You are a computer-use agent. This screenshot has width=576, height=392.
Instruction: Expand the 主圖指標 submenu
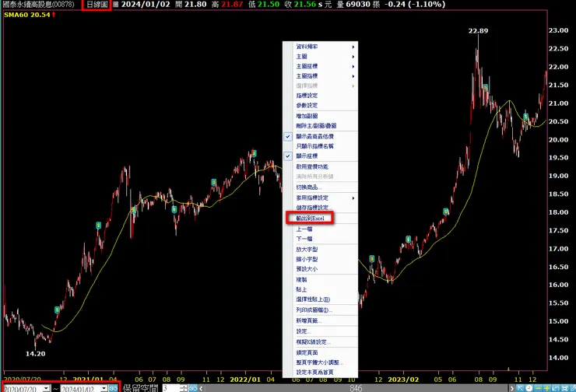321,76
